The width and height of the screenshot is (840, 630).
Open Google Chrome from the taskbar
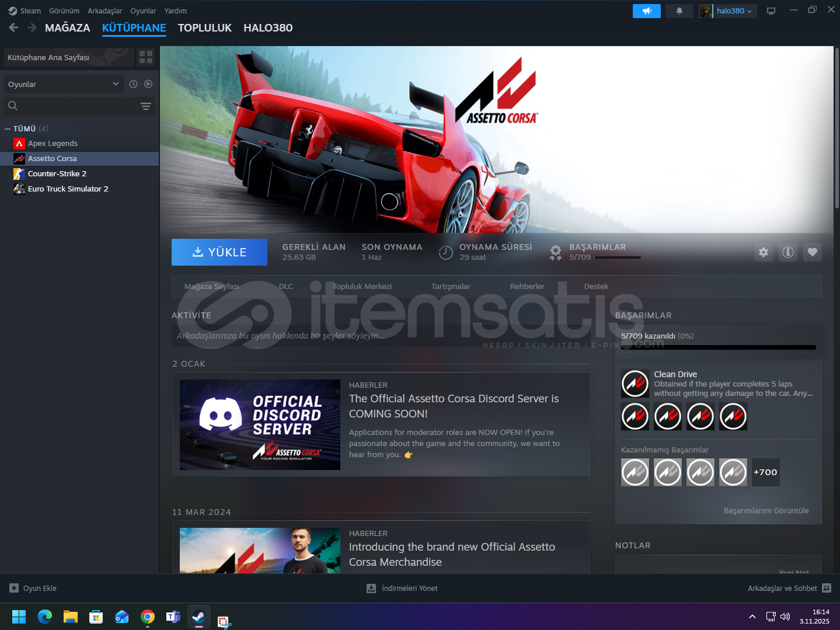(x=148, y=617)
